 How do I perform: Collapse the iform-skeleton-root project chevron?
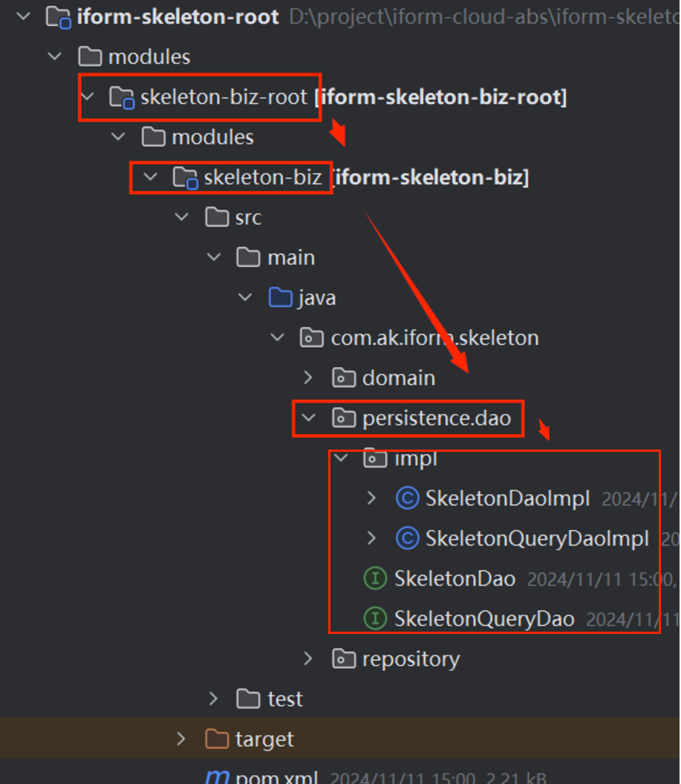[x=23, y=17]
